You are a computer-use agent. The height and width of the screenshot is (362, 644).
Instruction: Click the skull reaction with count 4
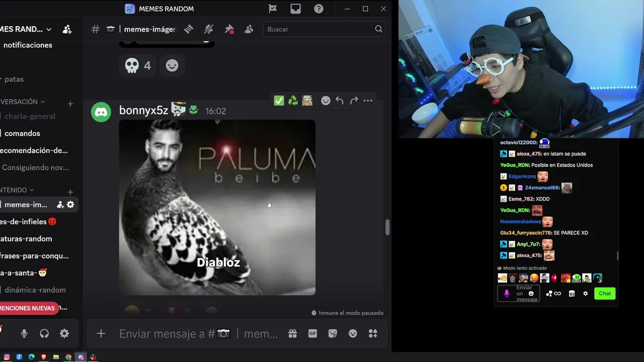tap(137, 65)
